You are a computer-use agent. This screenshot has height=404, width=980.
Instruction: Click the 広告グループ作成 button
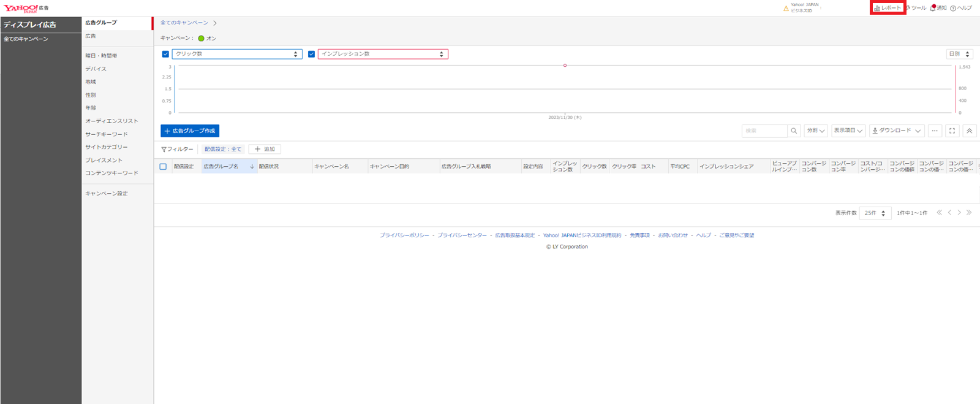(190, 131)
